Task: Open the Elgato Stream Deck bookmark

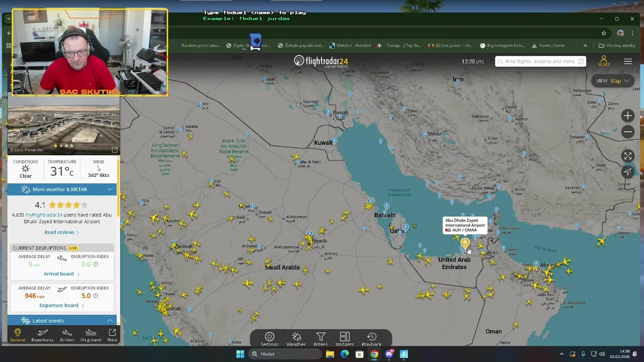Action: [249, 45]
